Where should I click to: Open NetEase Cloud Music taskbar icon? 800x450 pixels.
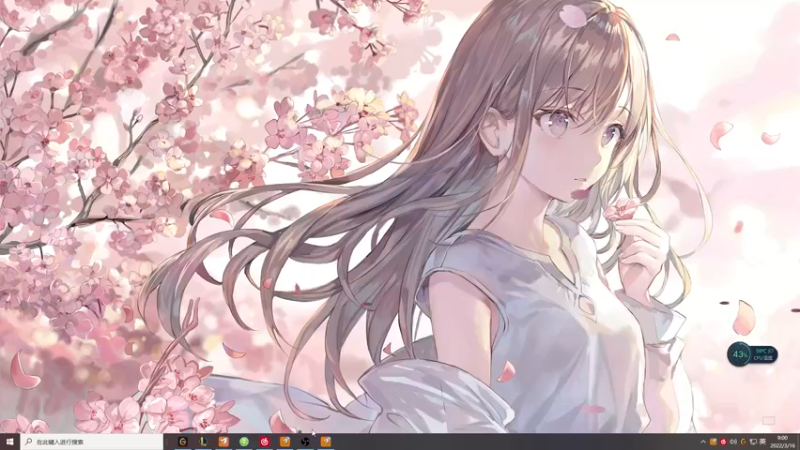click(x=264, y=442)
